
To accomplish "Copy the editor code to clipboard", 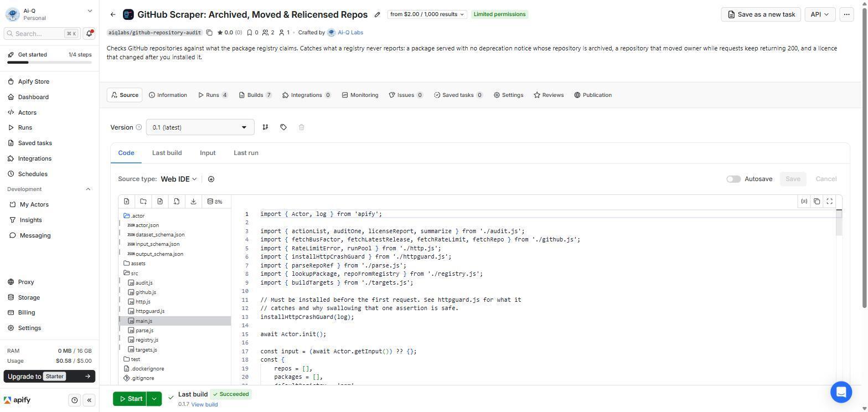I will click(x=817, y=202).
